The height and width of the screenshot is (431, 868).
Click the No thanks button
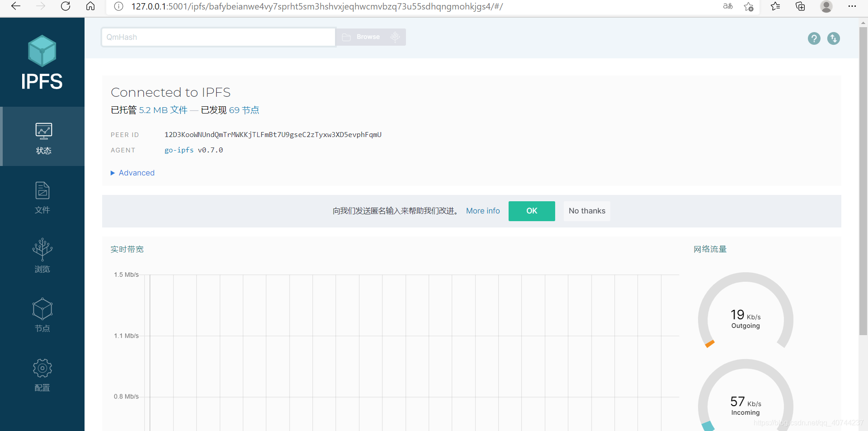pos(587,211)
